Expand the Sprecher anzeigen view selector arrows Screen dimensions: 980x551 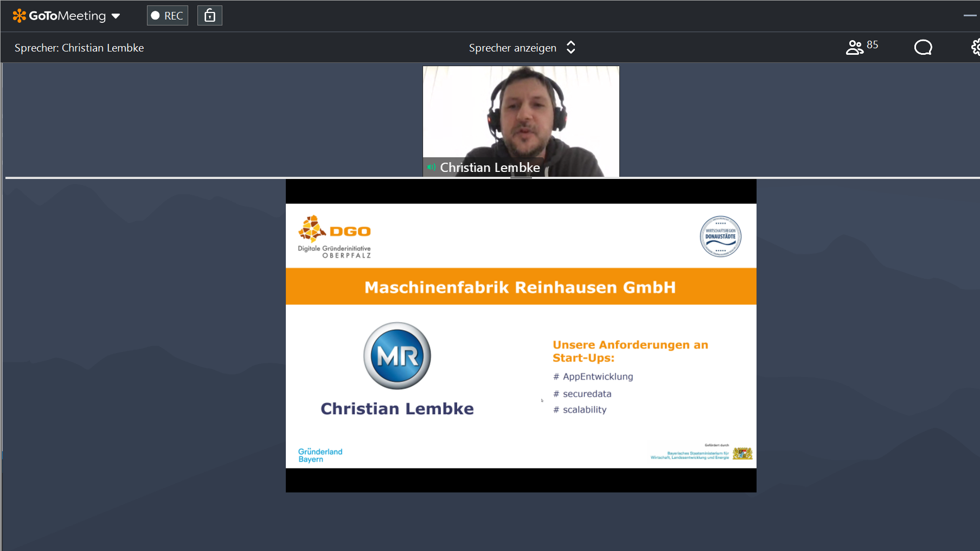[x=571, y=48]
